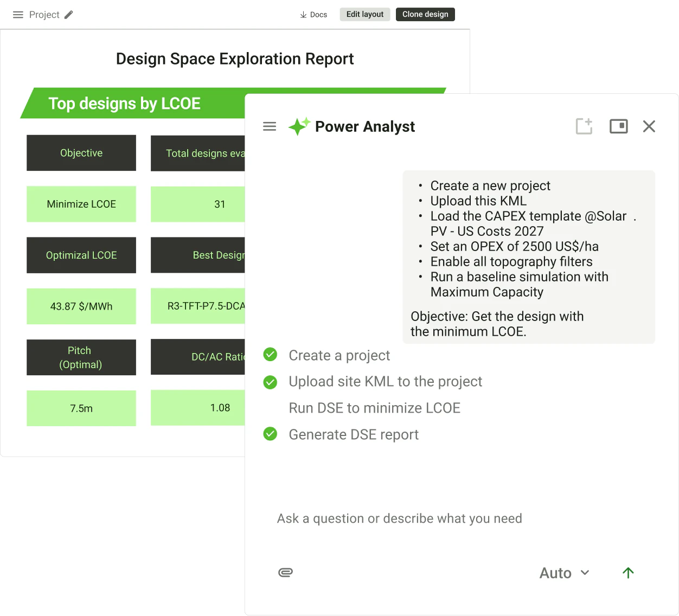
Task: Click the Objective header cell
Action: pyautogui.click(x=81, y=153)
